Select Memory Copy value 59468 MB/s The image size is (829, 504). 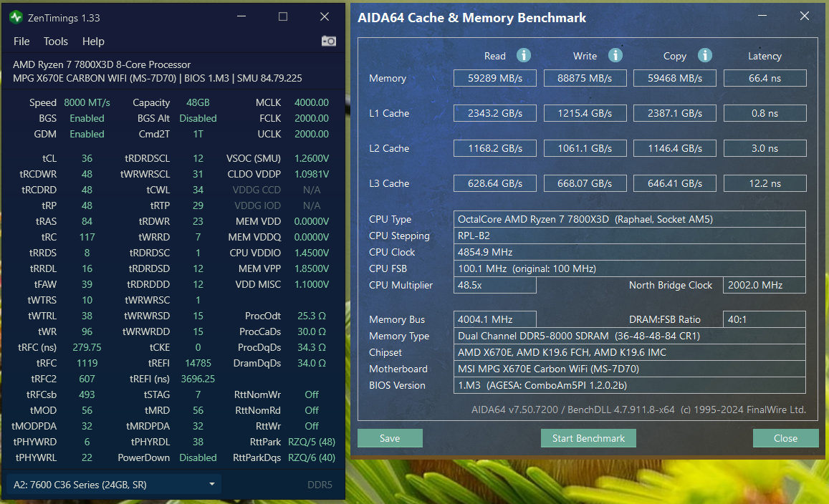coord(675,78)
